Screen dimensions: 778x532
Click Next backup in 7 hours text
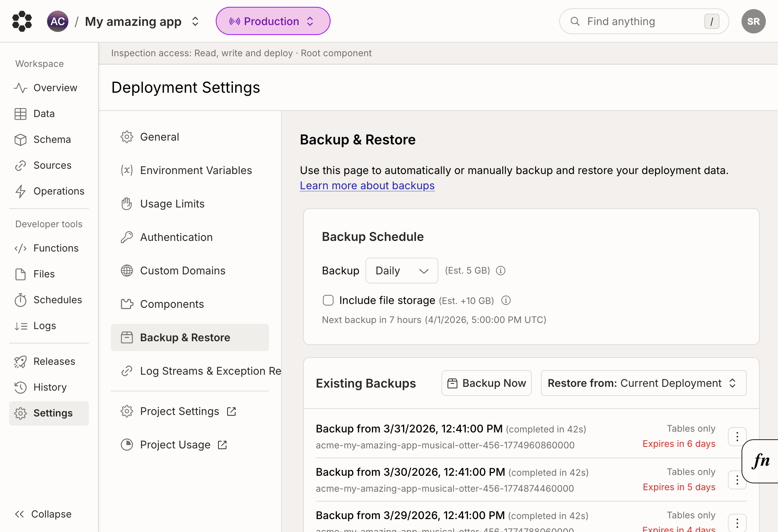pyautogui.click(x=434, y=320)
